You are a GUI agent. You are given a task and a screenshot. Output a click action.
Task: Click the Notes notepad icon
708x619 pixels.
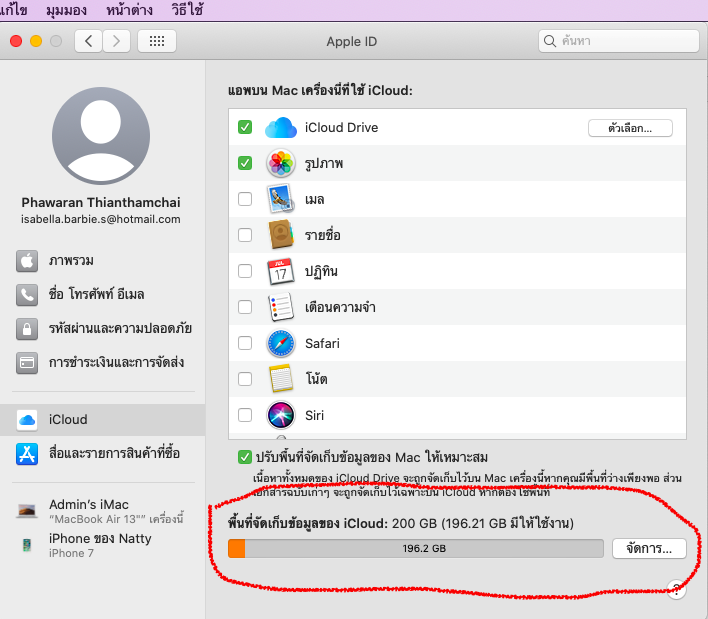pyautogui.click(x=281, y=379)
